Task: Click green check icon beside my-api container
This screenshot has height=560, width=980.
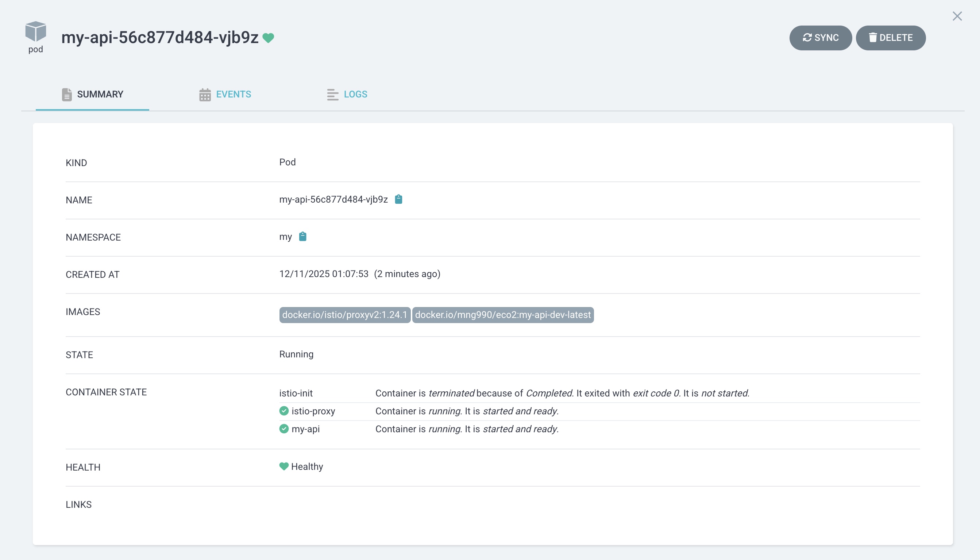Action: pos(284,429)
